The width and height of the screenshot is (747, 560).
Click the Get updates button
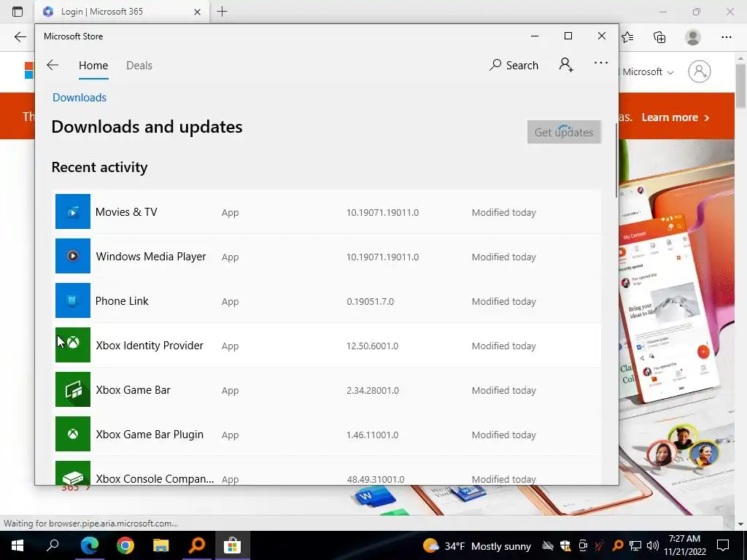[x=564, y=132]
